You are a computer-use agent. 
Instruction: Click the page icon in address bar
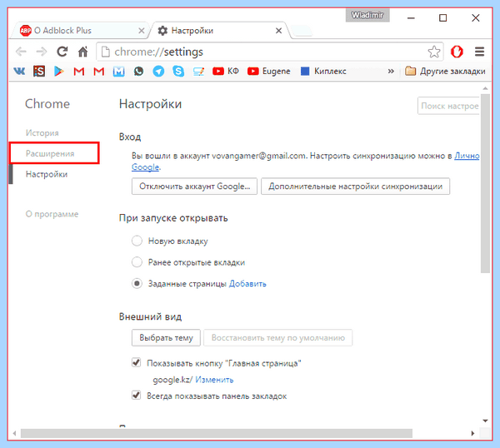click(x=106, y=52)
